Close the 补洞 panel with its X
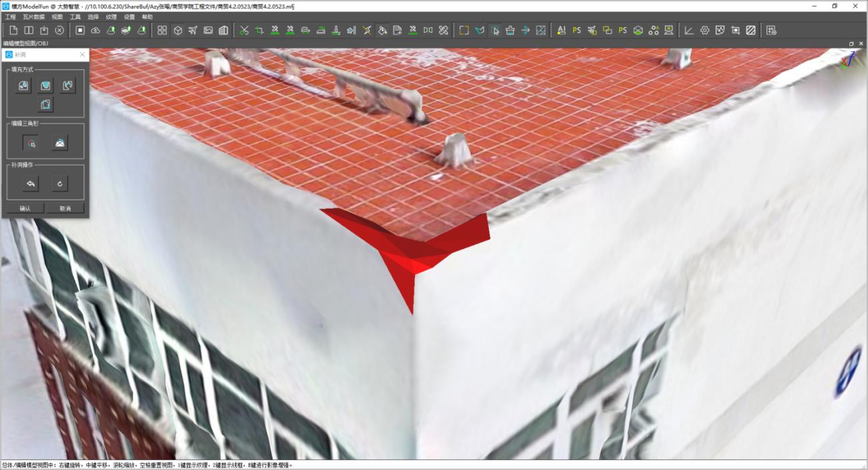The width and height of the screenshot is (868, 470). (x=82, y=55)
